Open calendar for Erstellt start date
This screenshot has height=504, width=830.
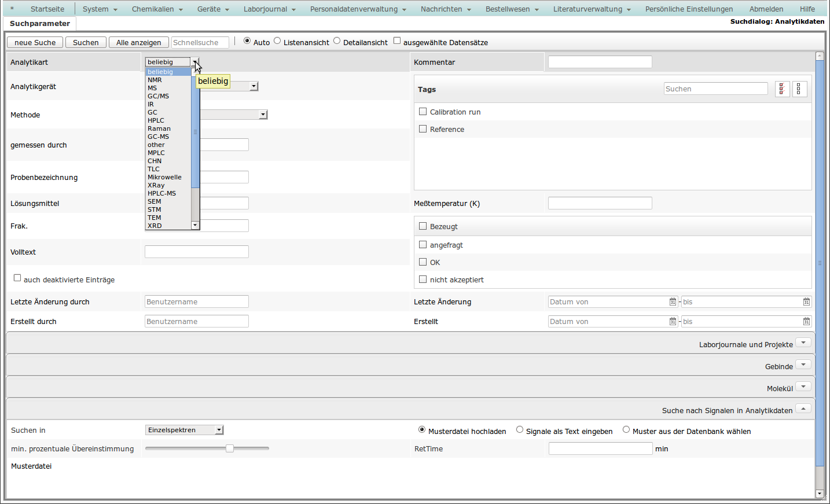(x=673, y=322)
